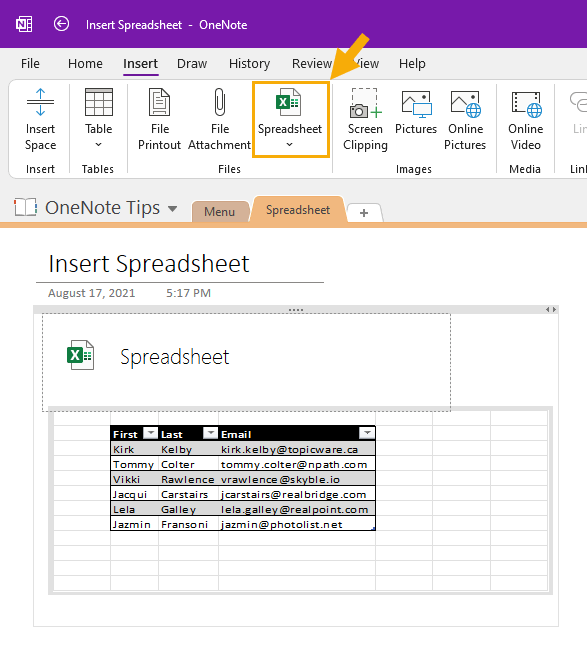Click the cell Tommy
Screen dimensions: 587x654
pos(134,464)
